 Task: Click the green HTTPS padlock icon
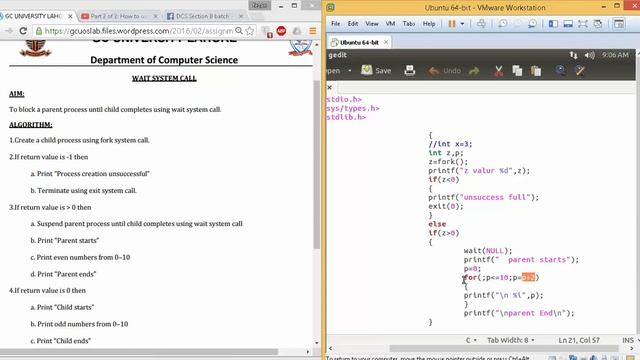(x=39, y=31)
